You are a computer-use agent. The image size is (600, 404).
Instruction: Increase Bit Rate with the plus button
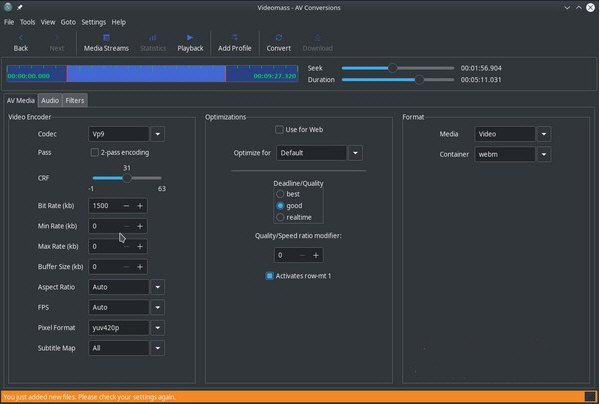pos(140,205)
